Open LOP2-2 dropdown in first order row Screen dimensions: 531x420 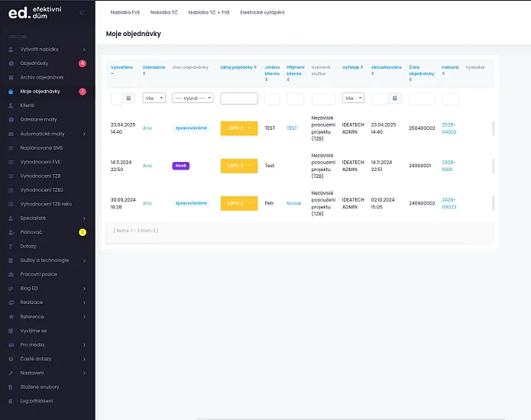pos(238,128)
